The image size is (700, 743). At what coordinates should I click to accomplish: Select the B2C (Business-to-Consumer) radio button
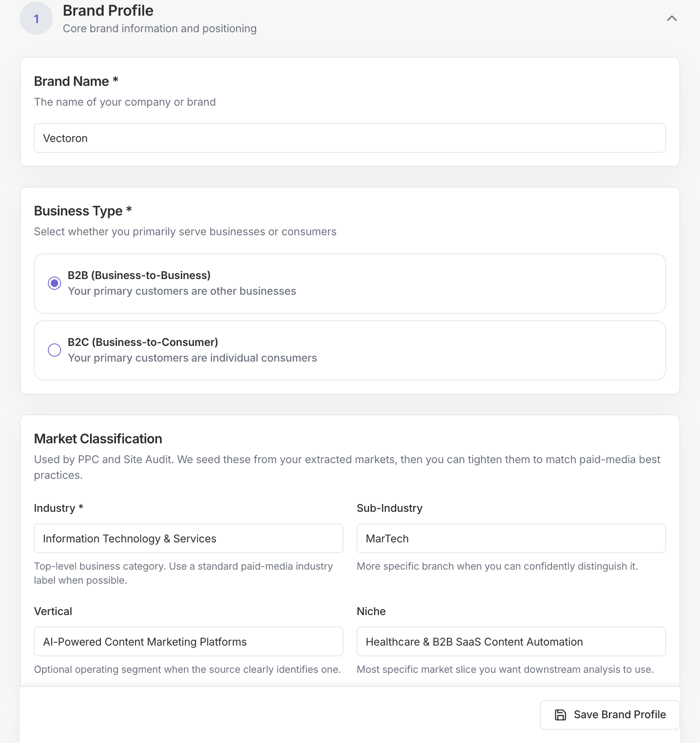(54, 350)
